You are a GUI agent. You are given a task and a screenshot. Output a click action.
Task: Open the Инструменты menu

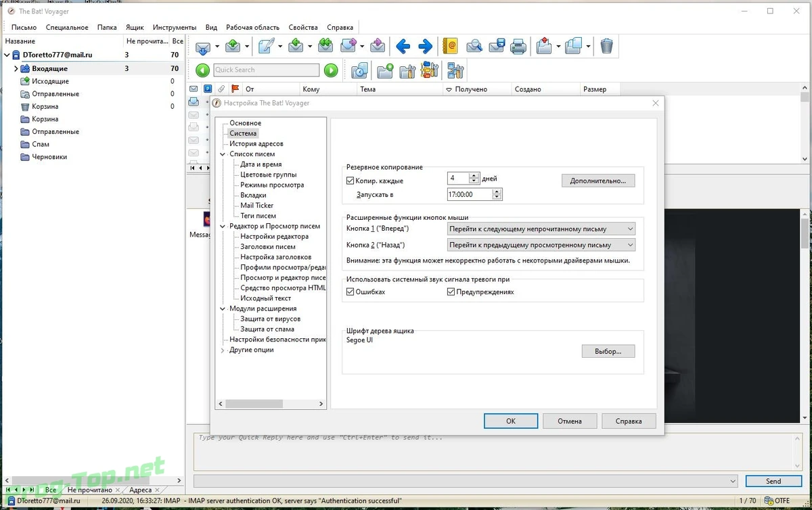pyautogui.click(x=174, y=28)
